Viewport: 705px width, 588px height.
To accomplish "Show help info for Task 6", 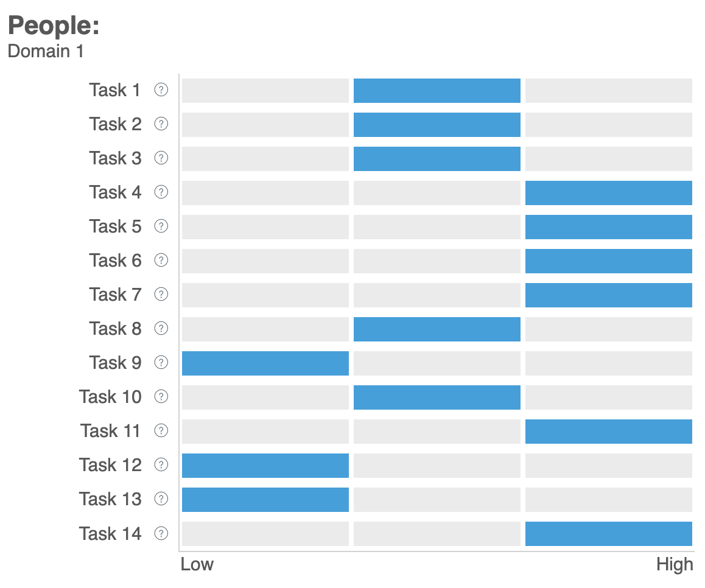I will point(161,261).
